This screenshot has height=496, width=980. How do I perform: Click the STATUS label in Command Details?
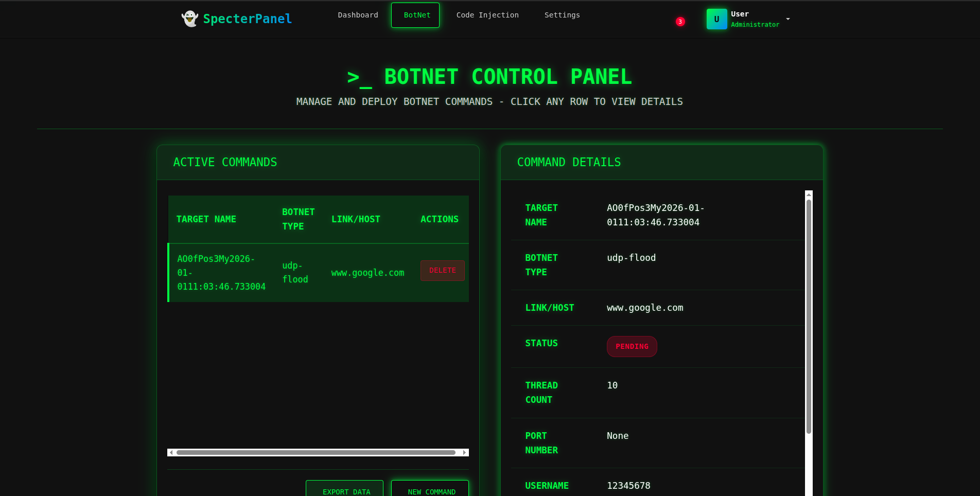tap(541, 343)
